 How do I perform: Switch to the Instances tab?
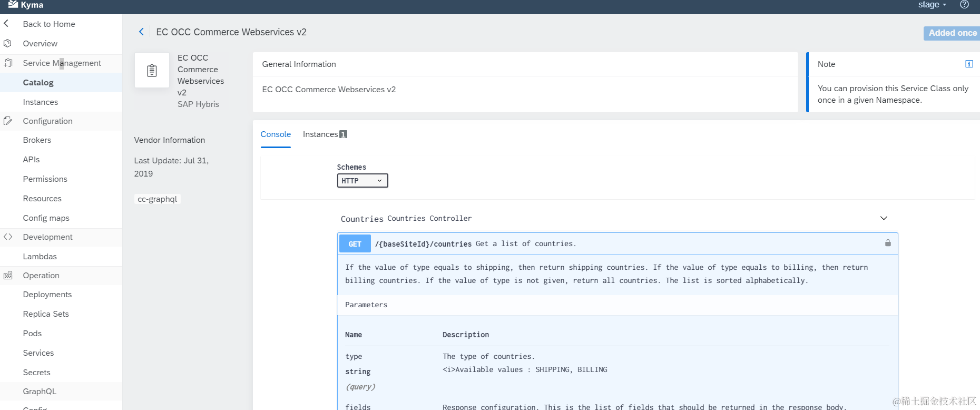point(320,134)
